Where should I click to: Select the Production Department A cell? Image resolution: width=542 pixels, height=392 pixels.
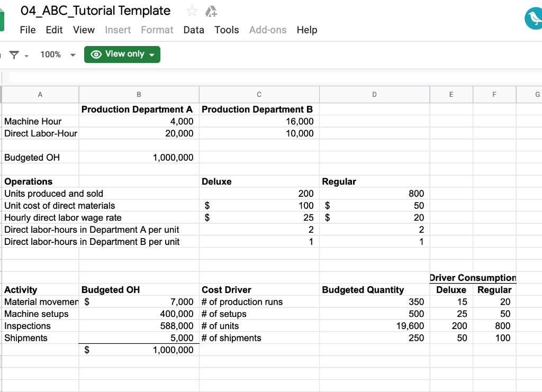point(139,110)
